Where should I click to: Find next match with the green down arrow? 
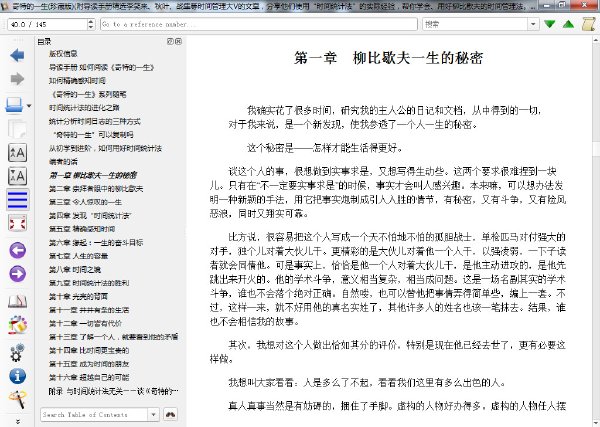(x=550, y=24)
